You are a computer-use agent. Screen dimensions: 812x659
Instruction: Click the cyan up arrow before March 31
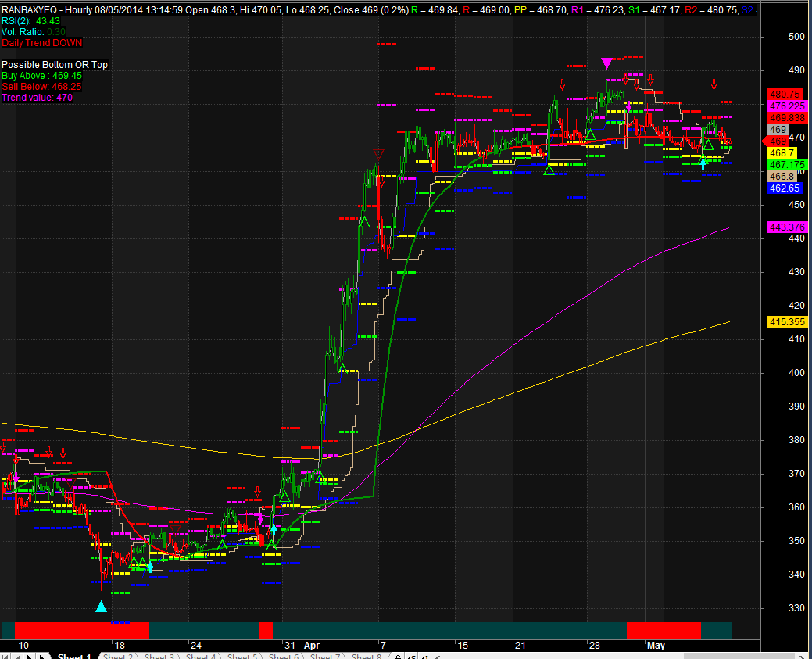[x=274, y=529]
